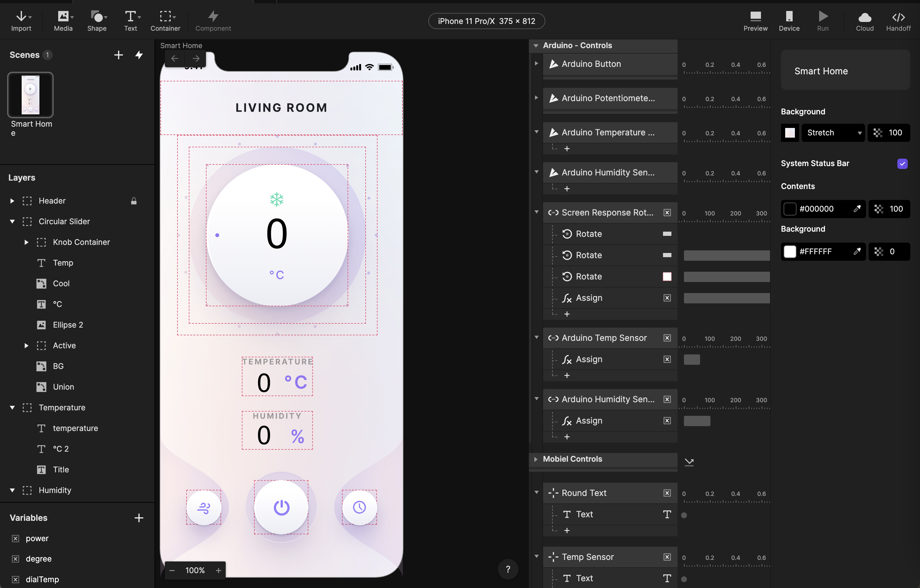
Task: Click the white #FFFFFF background color swatch
Action: (x=790, y=251)
